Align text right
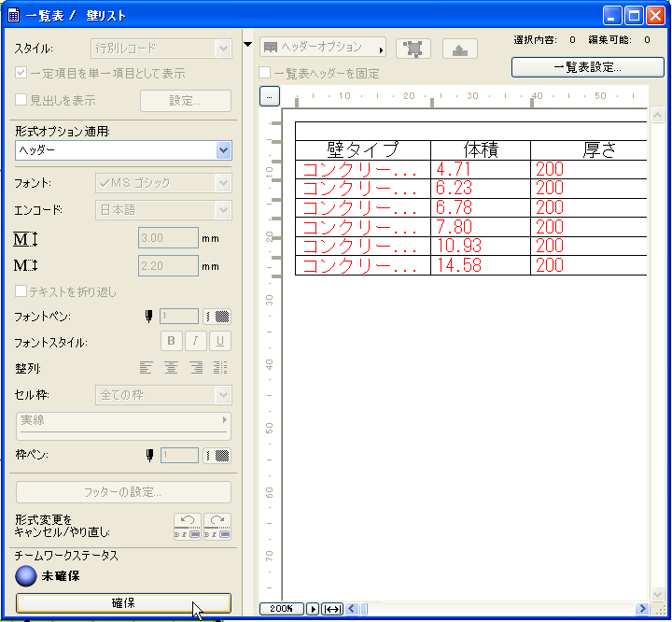 (x=196, y=368)
